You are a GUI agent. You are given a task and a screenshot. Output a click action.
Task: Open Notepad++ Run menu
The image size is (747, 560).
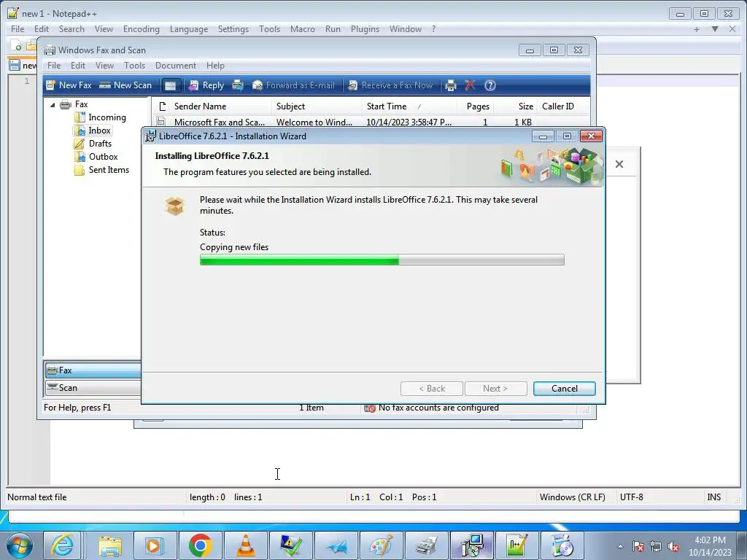click(333, 29)
